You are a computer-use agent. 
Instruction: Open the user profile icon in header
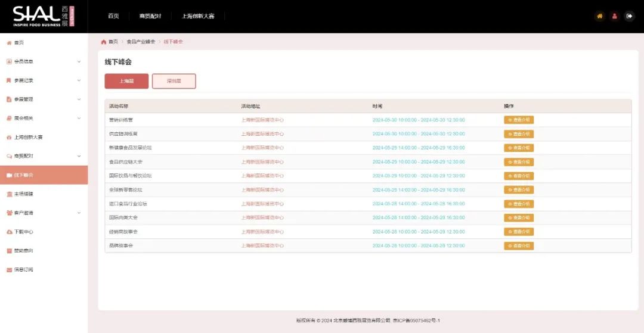tap(615, 16)
